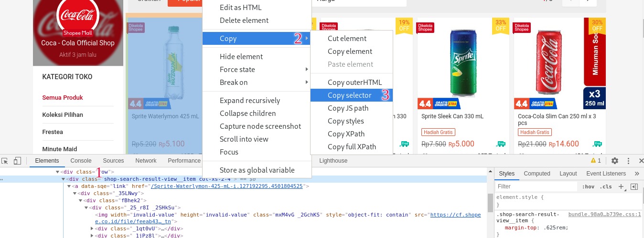Choose Delete element from context menu
The height and width of the screenshot is (238, 644).
pos(257,20)
